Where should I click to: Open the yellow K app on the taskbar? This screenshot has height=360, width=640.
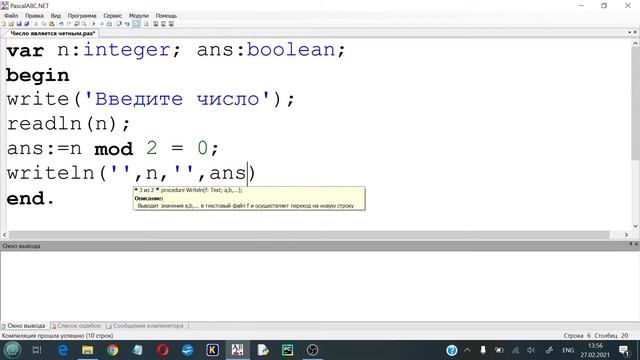click(x=212, y=350)
